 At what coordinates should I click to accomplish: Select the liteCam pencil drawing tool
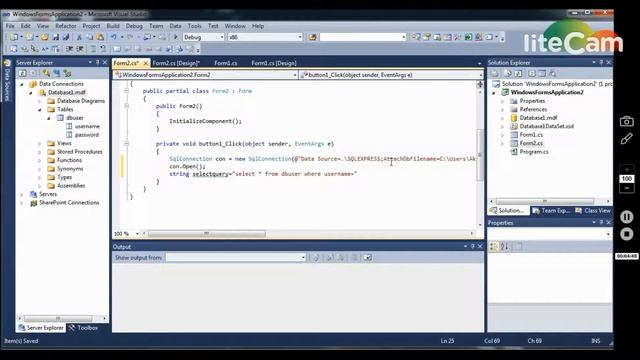coord(627,139)
